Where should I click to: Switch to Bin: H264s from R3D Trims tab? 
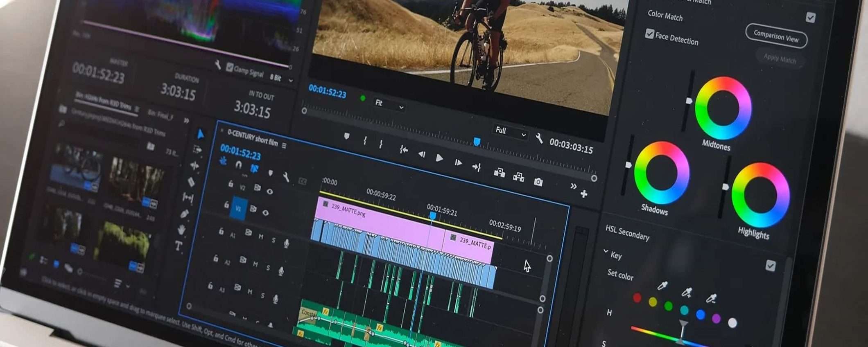[103, 101]
